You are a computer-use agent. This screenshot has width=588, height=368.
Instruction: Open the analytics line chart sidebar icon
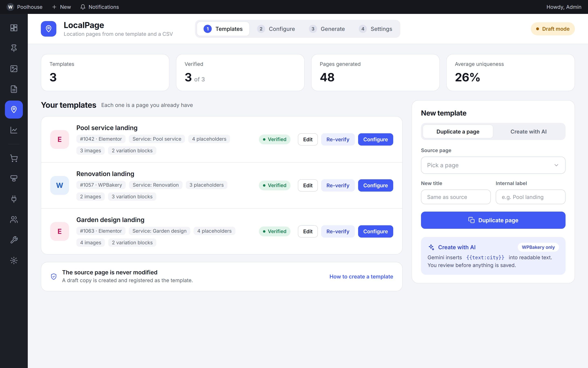pyautogui.click(x=14, y=130)
